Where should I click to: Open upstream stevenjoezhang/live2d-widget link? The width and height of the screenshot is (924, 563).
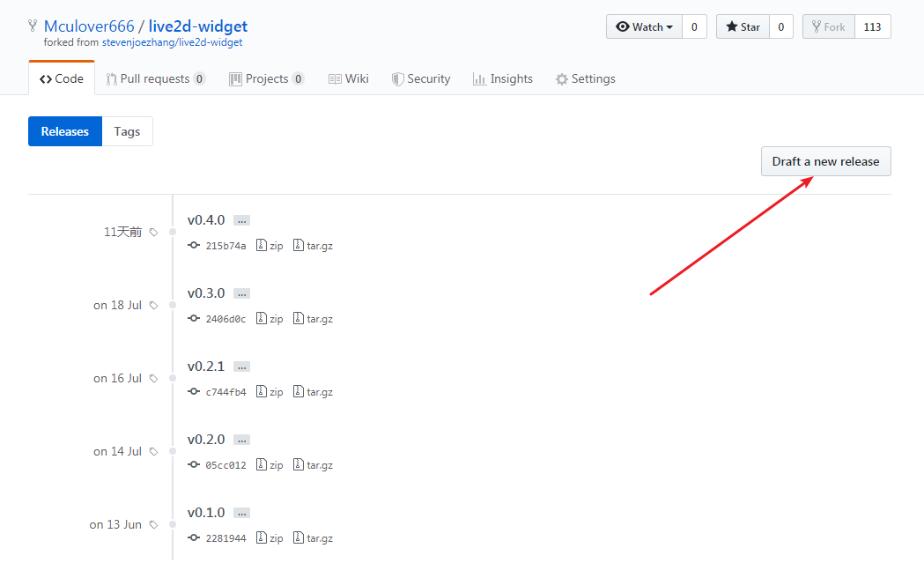point(172,42)
